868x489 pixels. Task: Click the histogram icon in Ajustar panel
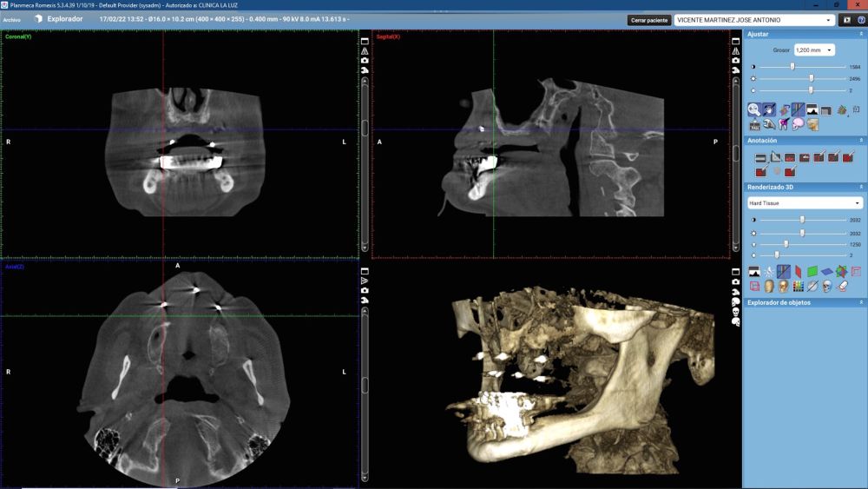point(812,109)
